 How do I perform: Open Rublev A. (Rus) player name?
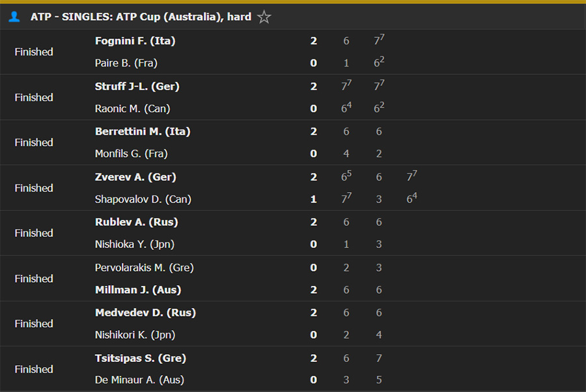(137, 222)
